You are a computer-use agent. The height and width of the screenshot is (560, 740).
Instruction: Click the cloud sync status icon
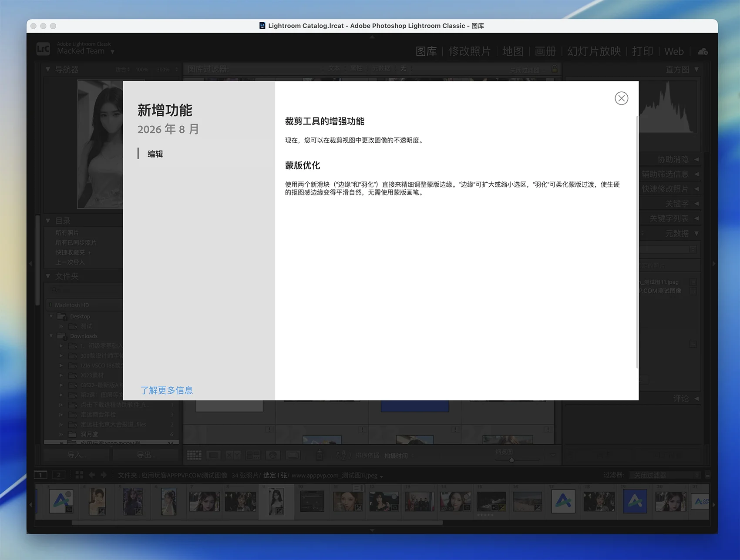pyautogui.click(x=703, y=52)
